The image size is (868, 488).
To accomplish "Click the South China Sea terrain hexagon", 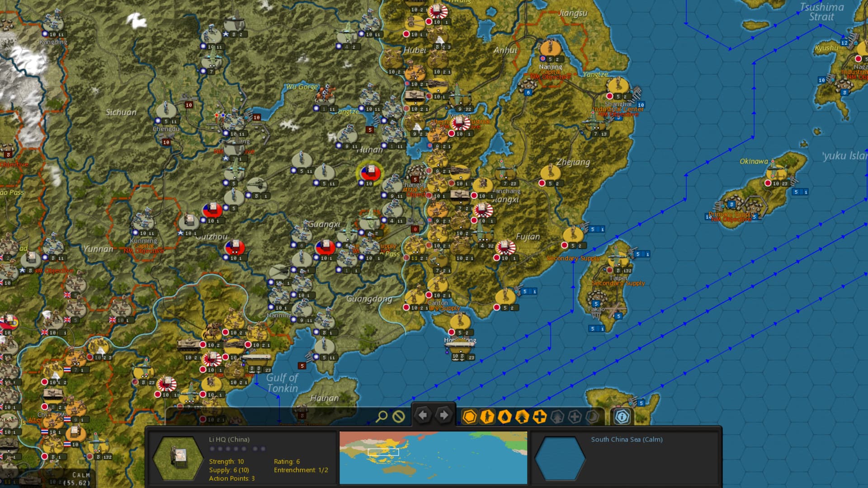I will [x=560, y=459].
